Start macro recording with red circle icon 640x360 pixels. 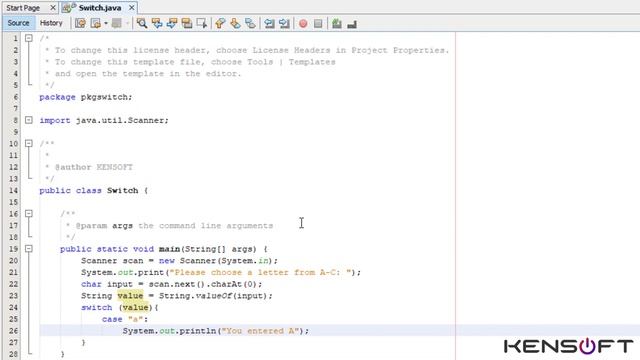303,24
